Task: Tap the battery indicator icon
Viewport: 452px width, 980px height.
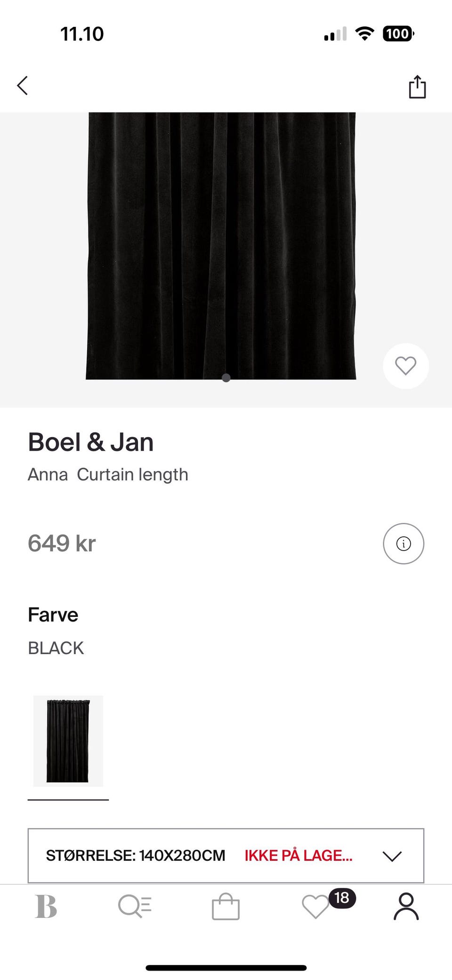Action: (398, 33)
